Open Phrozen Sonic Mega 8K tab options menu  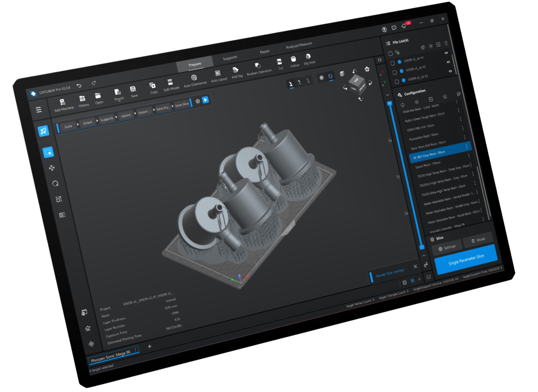coord(135,350)
